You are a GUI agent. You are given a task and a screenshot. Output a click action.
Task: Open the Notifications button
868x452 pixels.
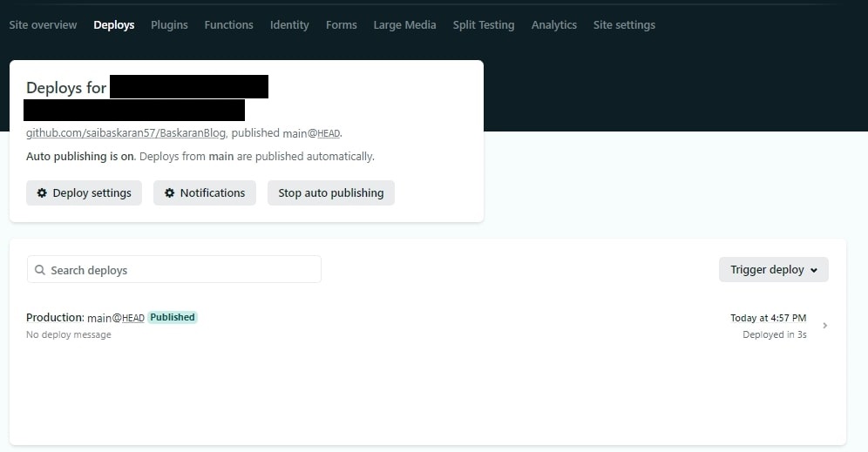point(205,192)
